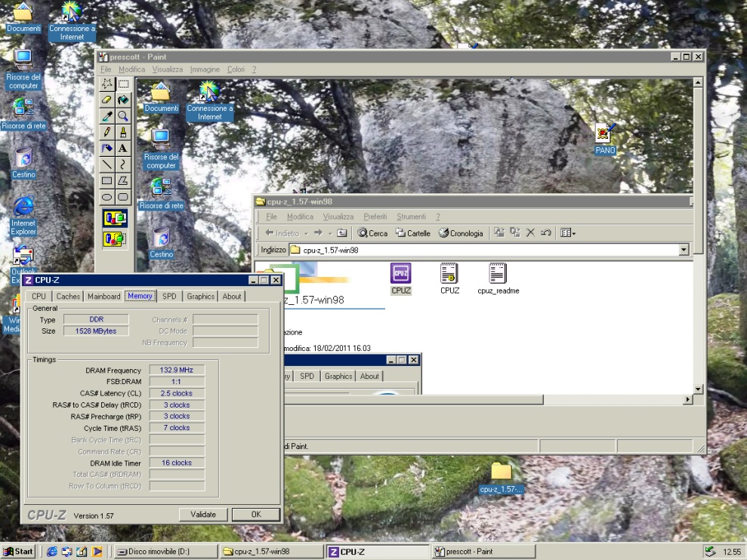Viewport: 747px width, 560px height.
Task: Choose the Brush tool in Paint
Action: (123, 132)
